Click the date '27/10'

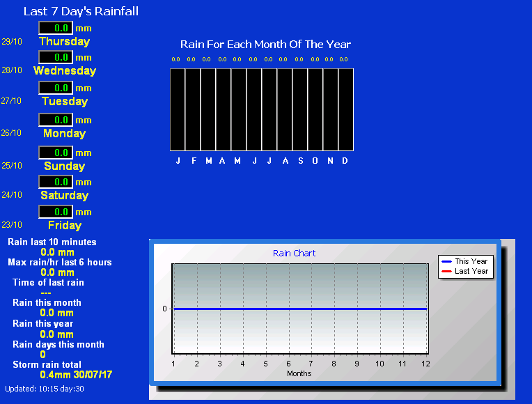(x=11, y=101)
